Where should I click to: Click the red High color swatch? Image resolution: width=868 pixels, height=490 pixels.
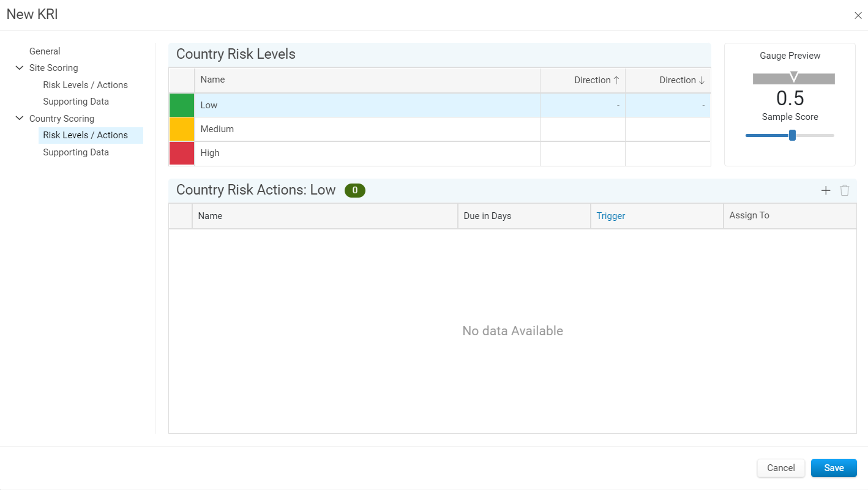[x=182, y=154]
